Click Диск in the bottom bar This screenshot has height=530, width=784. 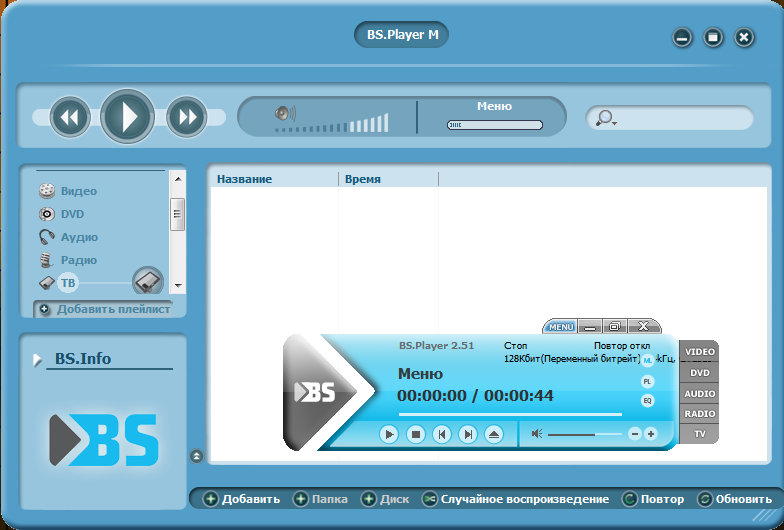click(x=385, y=499)
